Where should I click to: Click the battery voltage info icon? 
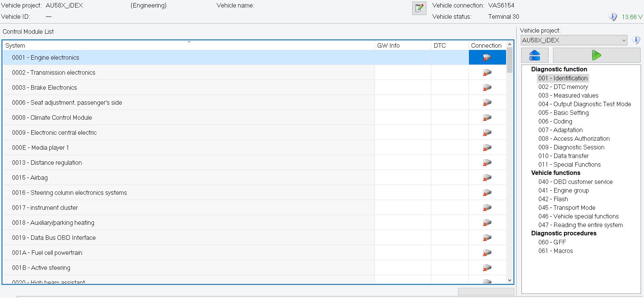click(612, 17)
